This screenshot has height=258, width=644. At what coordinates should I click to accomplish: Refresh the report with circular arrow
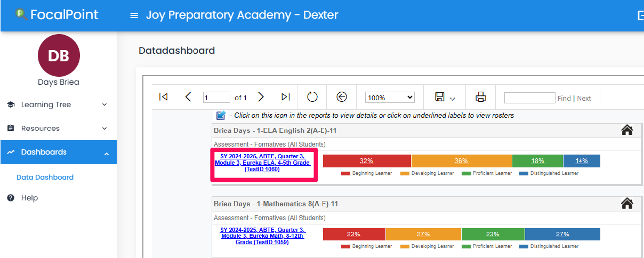(x=312, y=97)
